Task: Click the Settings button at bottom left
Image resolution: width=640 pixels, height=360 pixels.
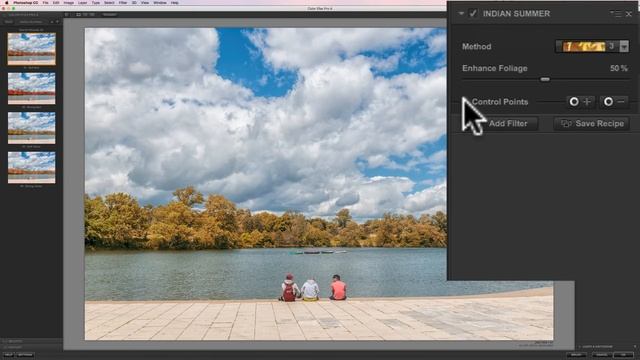Action: tap(25, 355)
